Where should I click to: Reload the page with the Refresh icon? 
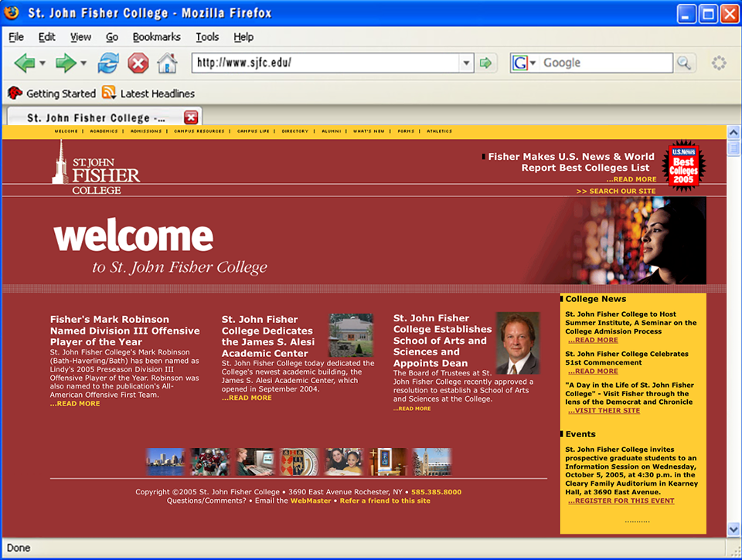pos(108,63)
